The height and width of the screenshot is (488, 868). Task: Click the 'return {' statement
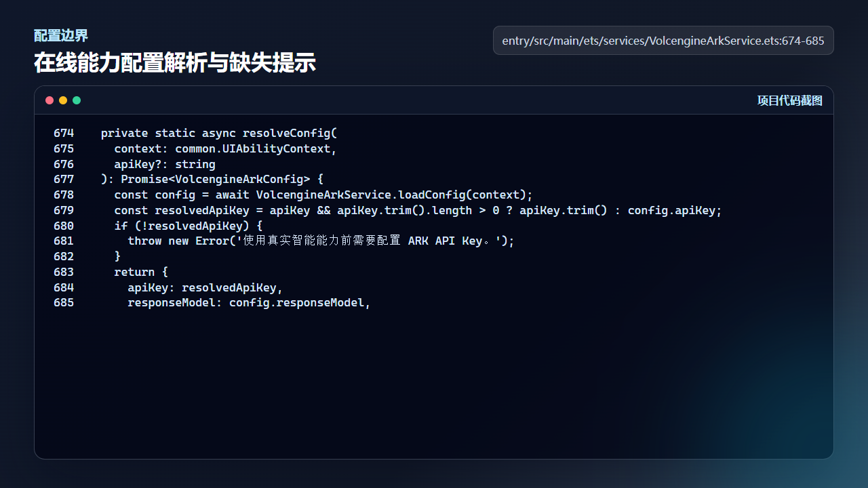click(x=141, y=272)
